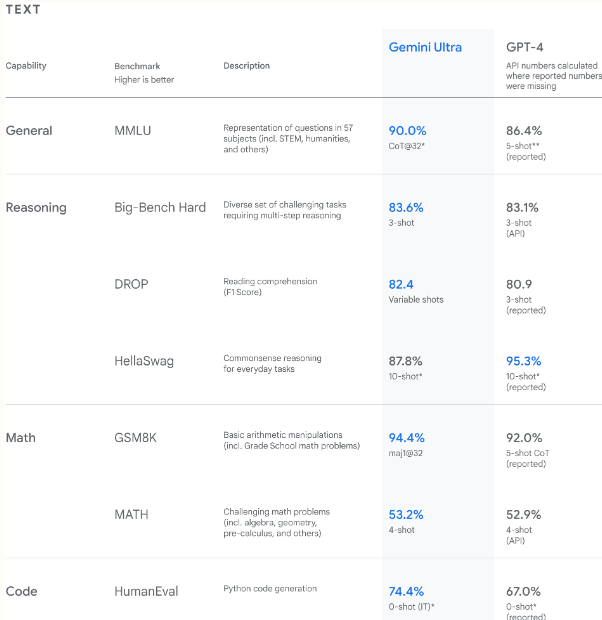Select the GSM8K benchmark label
Viewport: 602px width, 620px height.
pos(135,438)
